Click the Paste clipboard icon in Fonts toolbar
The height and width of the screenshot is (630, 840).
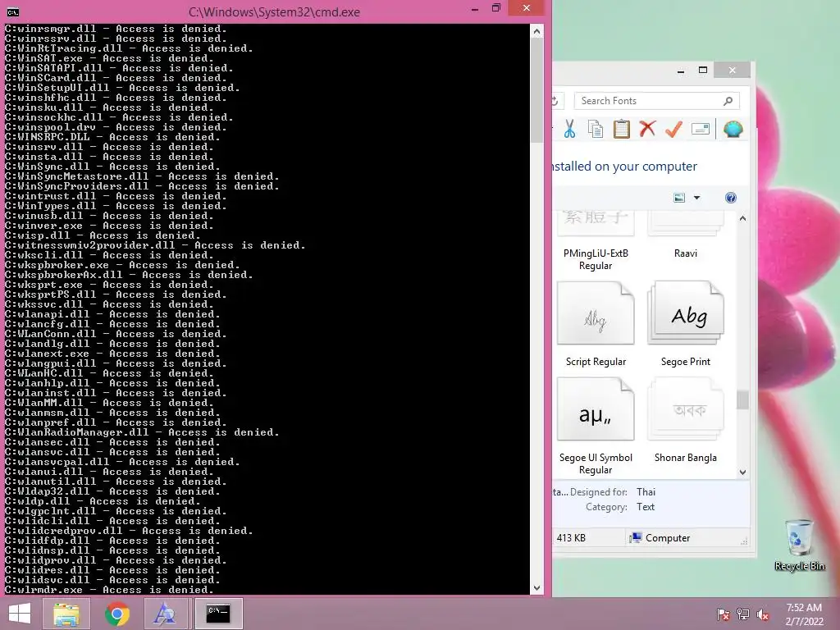622,129
